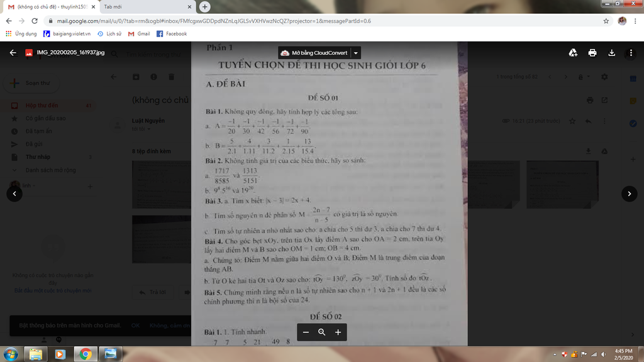Go to the next attachment image
This screenshot has height=362, width=644.
coord(629,194)
